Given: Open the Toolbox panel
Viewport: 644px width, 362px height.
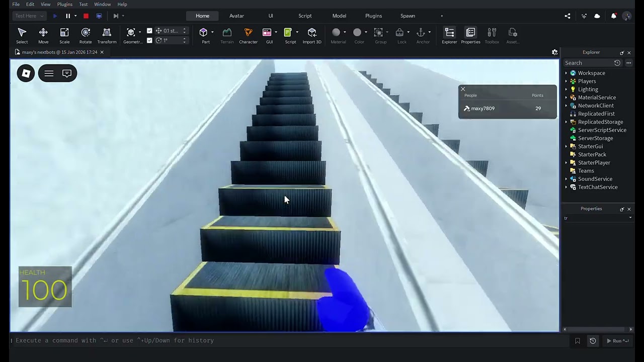Looking at the screenshot, I should [x=492, y=36].
